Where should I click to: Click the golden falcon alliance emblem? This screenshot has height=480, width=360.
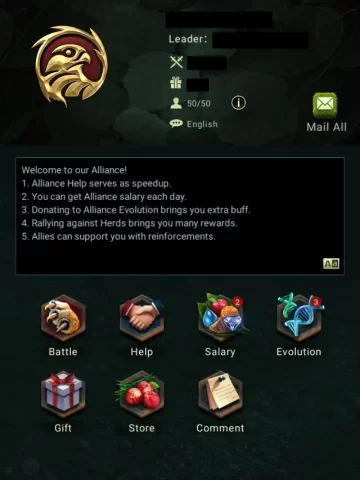pos(71,66)
